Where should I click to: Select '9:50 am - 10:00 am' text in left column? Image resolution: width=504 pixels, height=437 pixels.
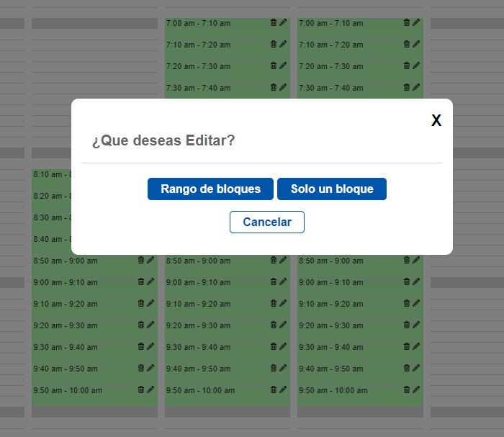[x=68, y=390]
